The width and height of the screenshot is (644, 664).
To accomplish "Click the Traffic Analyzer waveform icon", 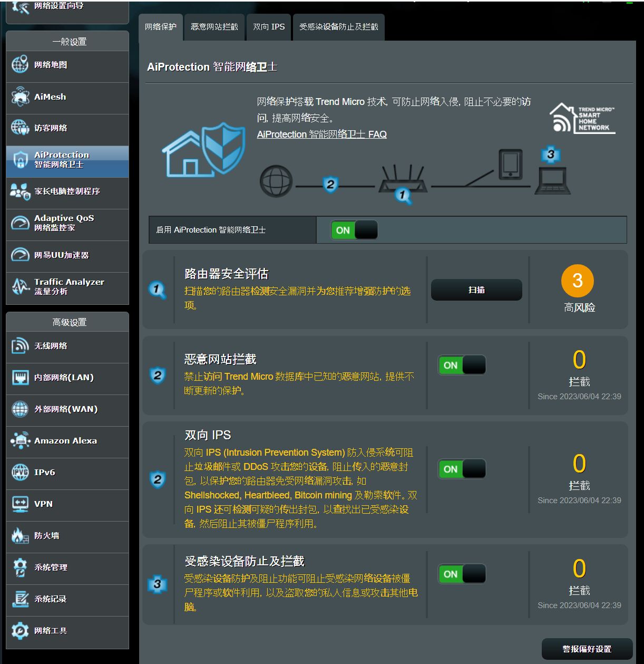I will pos(20,286).
